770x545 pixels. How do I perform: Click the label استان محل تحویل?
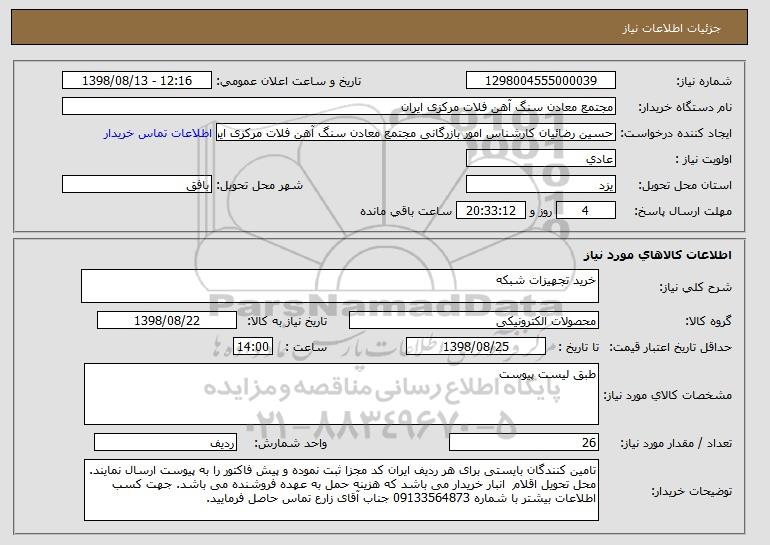tap(685, 185)
